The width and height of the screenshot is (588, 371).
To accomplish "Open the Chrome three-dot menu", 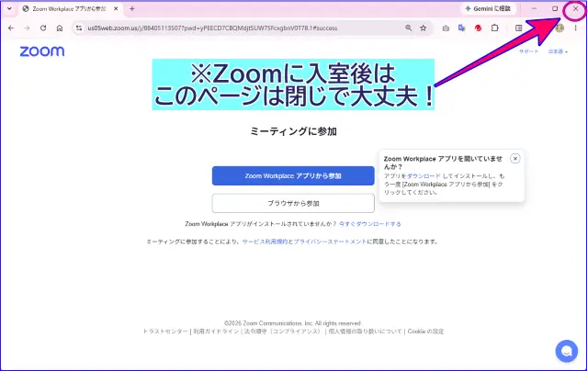I will pos(576,28).
